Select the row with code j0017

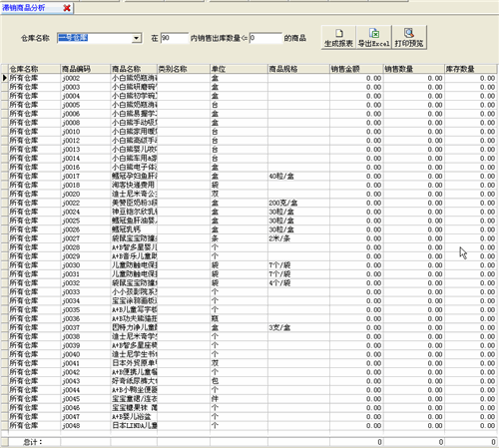click(252, 176)
